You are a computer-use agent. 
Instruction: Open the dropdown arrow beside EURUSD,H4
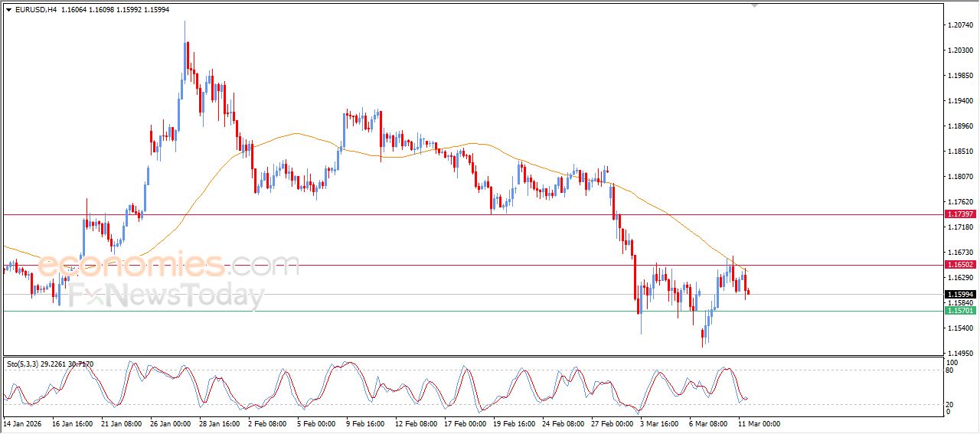pos(8,9)
